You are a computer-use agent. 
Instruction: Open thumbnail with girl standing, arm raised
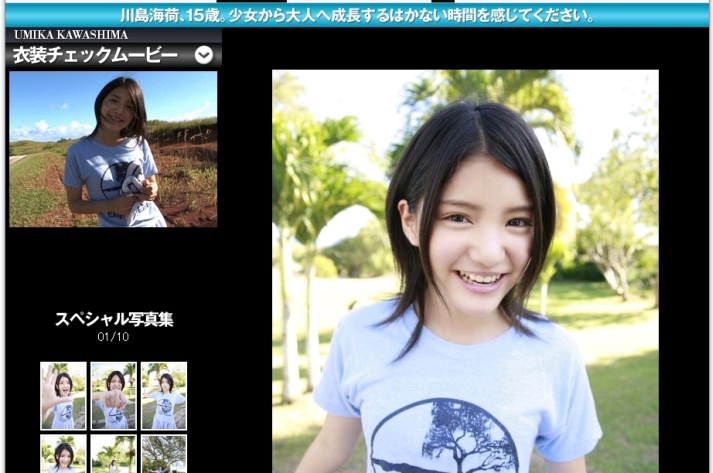[164, 396]
